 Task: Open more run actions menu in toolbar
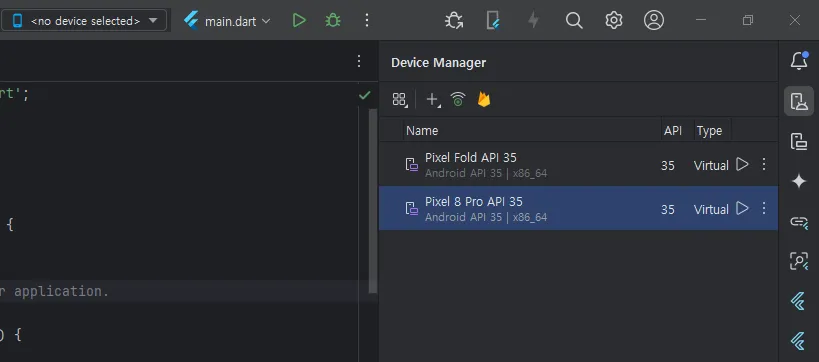click(367, 21)
